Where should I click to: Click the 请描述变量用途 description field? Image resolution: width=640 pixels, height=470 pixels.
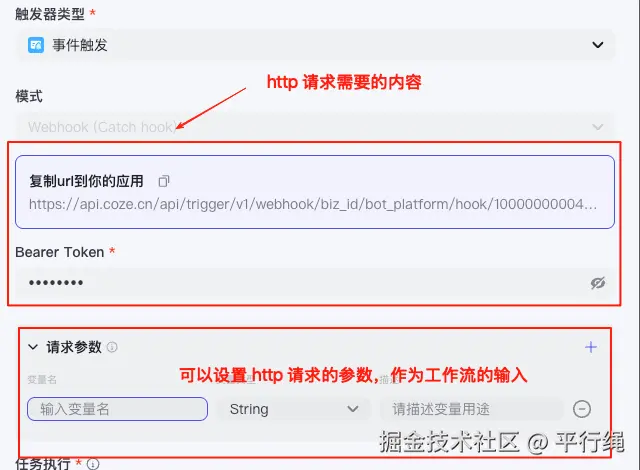pyautogui.click(x=471, y=409)
